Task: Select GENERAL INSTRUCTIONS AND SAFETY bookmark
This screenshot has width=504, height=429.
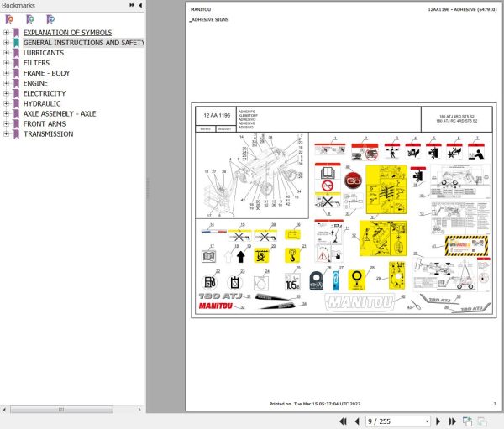Action: (83, 43)
